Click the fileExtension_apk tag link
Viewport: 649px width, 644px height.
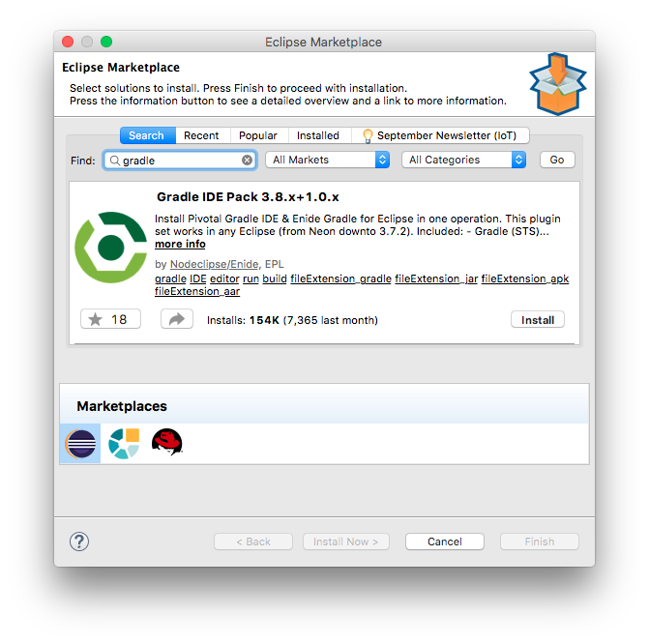[525, 278]
